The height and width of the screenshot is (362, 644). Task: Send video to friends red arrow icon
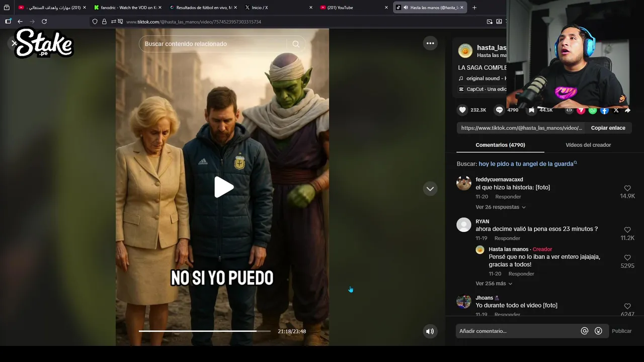[581, 110]
